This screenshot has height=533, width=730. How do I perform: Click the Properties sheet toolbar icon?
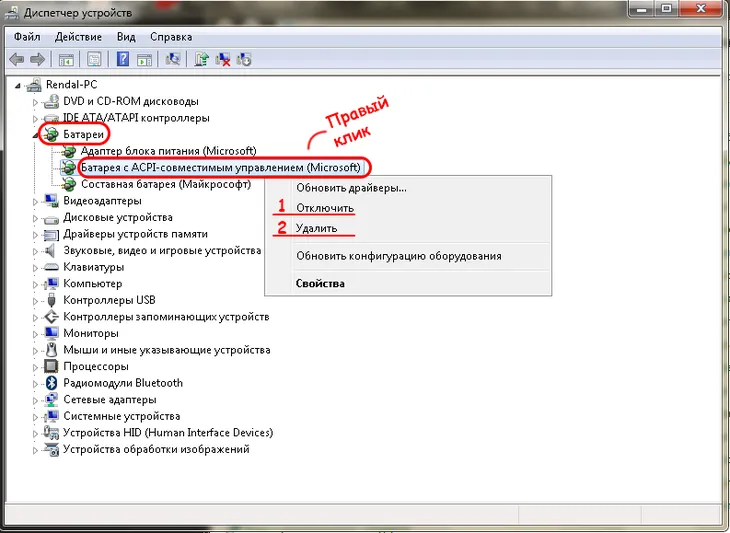pos(94,60)
